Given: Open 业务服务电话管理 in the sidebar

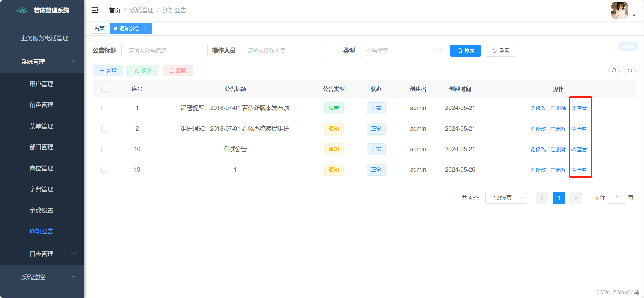Looking at the screenshot, I should click(x=42, y=38).
